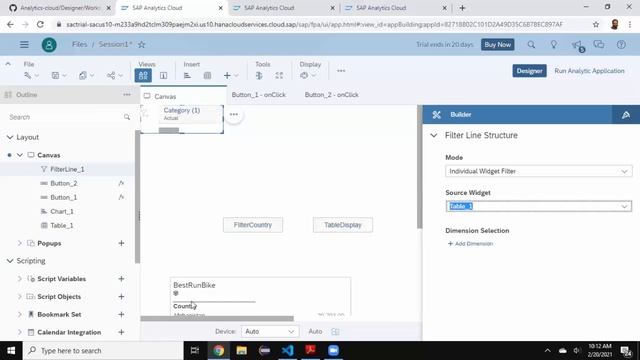Open the Display theme icon dropdown
Screen dimensions: 640x360
point(308,76)
